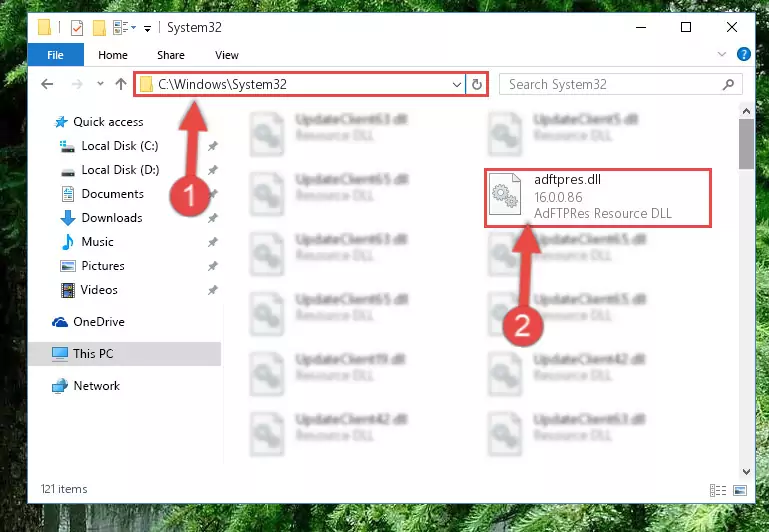Screen dimensions: 769x532
Task: Click the pin icon beside Videos
Action: coord(212,290)
